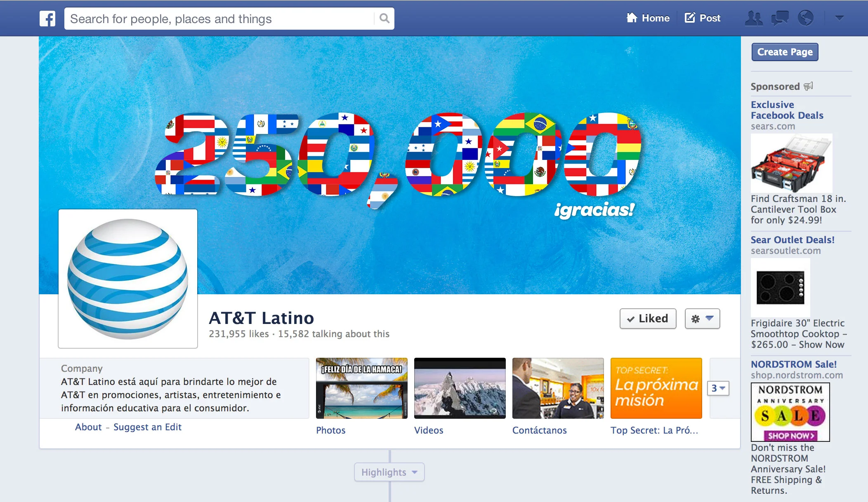Viewport: 868px width, 502px height.
Task: Click the Craftsman tool box ad image
Action: point(792,163)
